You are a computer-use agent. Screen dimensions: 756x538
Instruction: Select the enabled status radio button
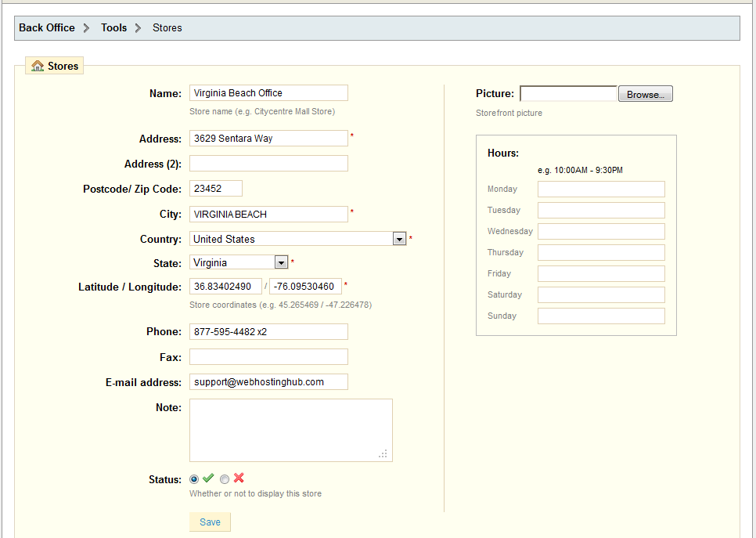pyautogui.click(x=194, y=479)
